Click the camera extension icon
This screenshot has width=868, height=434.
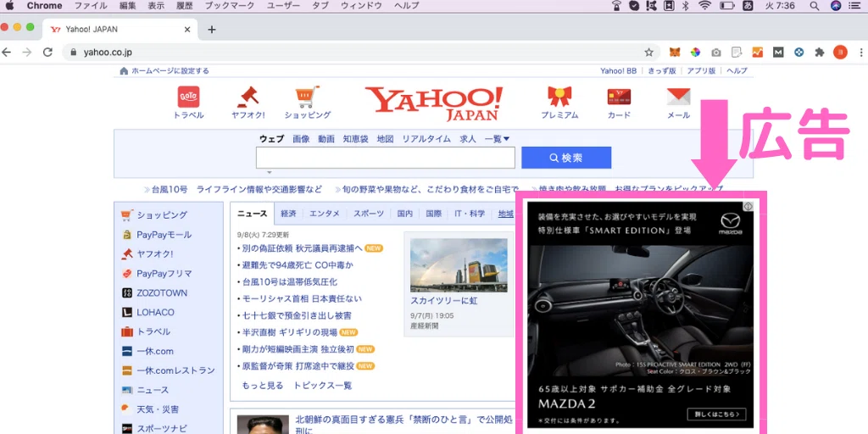point(716,53)
